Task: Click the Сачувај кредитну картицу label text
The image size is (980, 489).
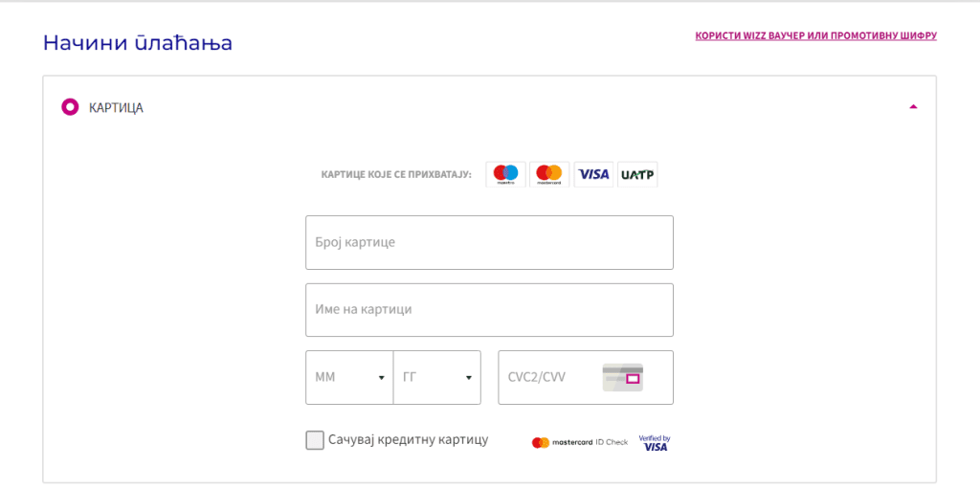Action: (408, 439)
